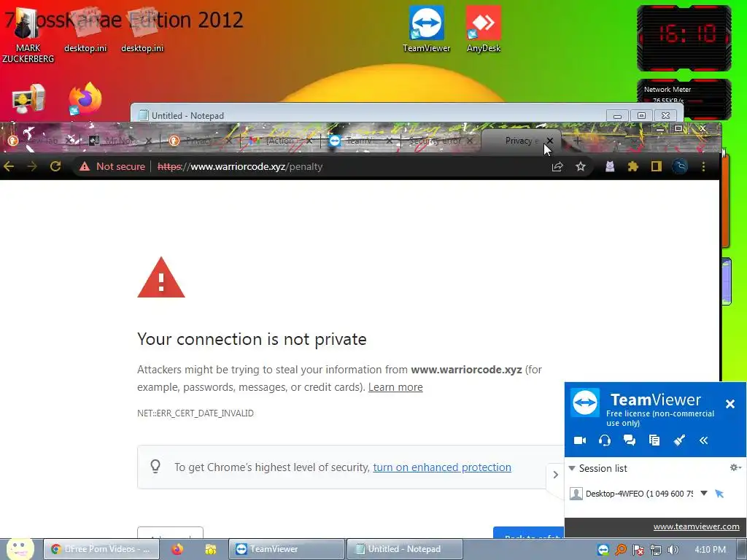This screenshot has height=560, width=747.
Task: Click the red warning triangle on page
Action: pyautogui.click(x=161, y=278)
